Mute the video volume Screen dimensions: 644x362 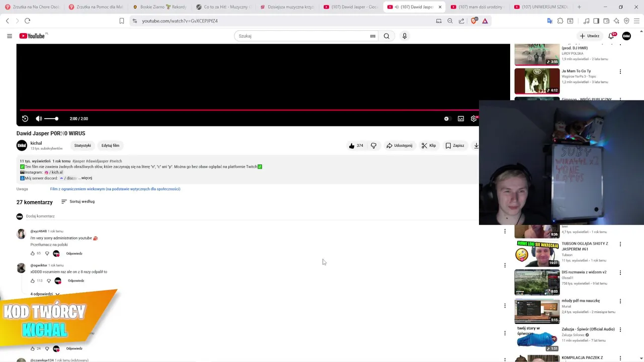(39, 119)
